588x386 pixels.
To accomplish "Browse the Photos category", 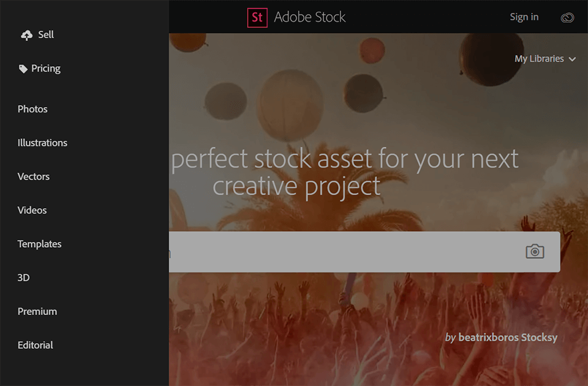I will click(x=32, y=109).
